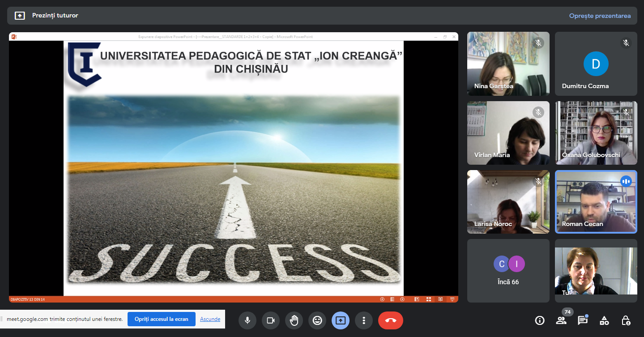Click the 'Ascunde' link to hide the bar
Image resolution: width=644 pixels, height=337 pixels.
(210, 319)
